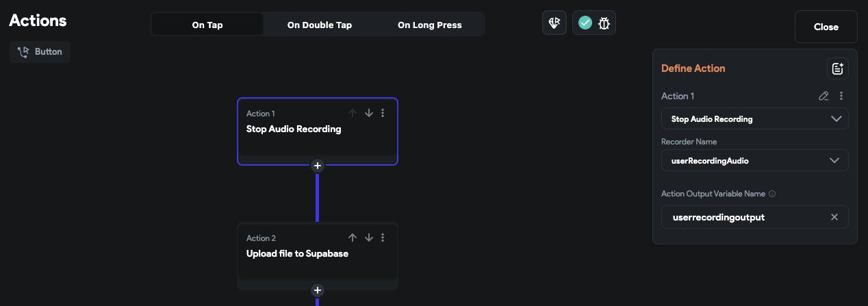Click the Button widget chip under Actions
This screenshot has width=868, height=306.
pyautogui.click(x=40, y=51)
